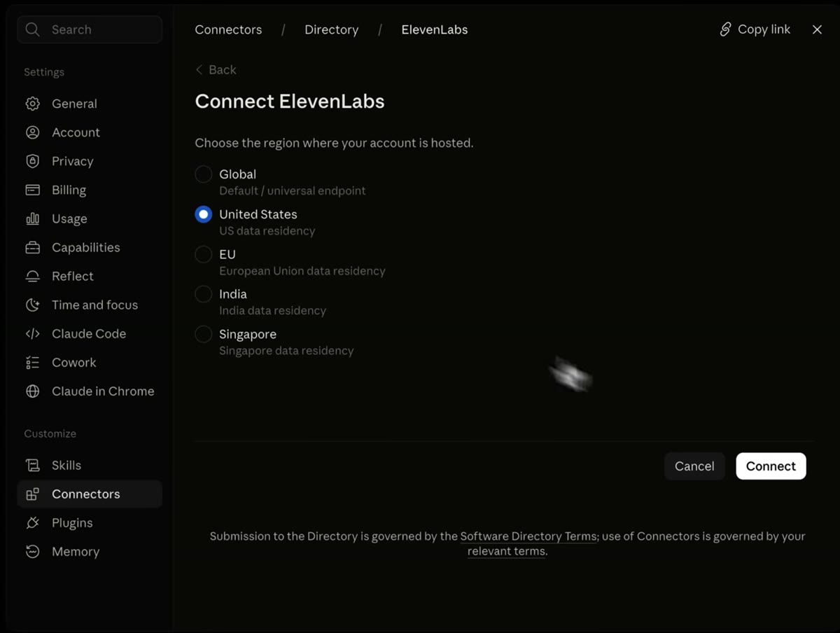Click the Claude in Chrome globe icon
840x633 pixels.
(32, 391)
